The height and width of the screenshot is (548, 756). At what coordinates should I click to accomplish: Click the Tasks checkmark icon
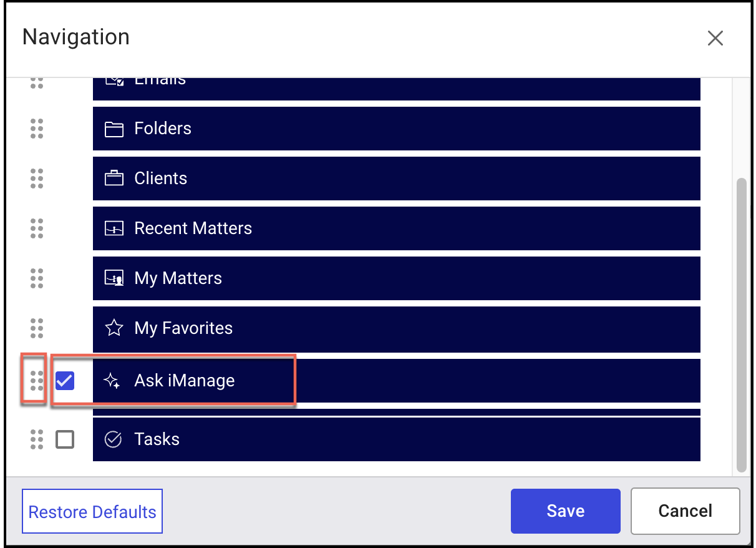pyautogui.click(x=113, y=439)
